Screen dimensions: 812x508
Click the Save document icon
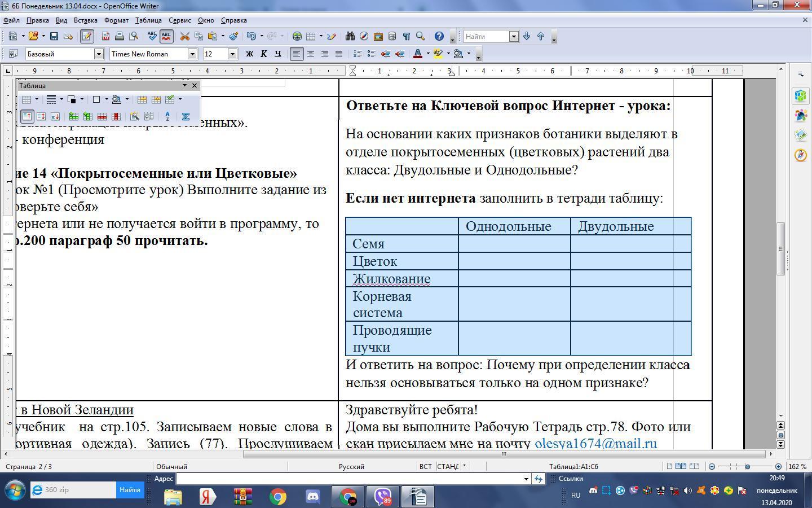point(54,36)
